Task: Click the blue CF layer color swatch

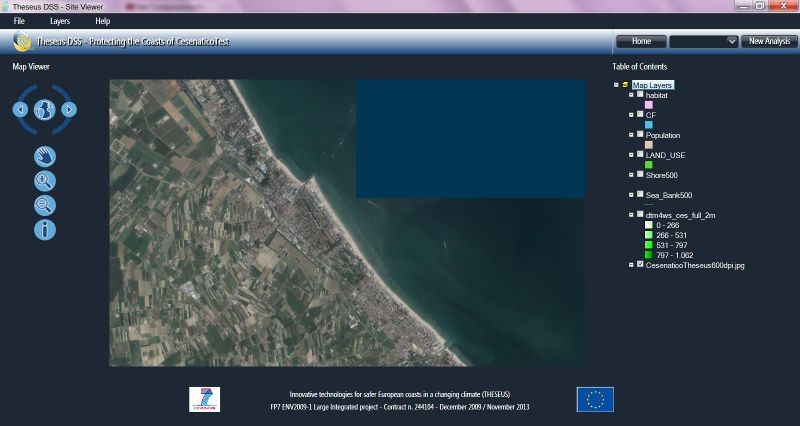Action: tap(648, 125)
